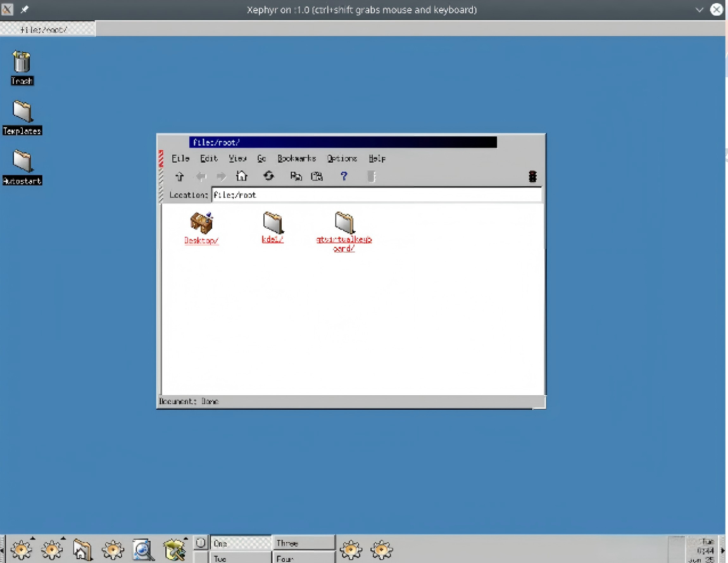Reload the folder view using the Reload icon
The height and width of the screenshot is (563, 728).
(269, 176)
